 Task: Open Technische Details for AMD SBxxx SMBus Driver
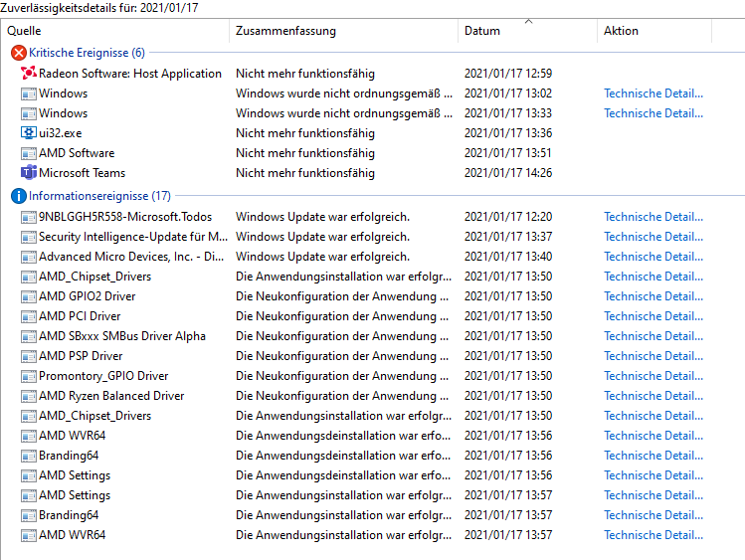point(653,336)
